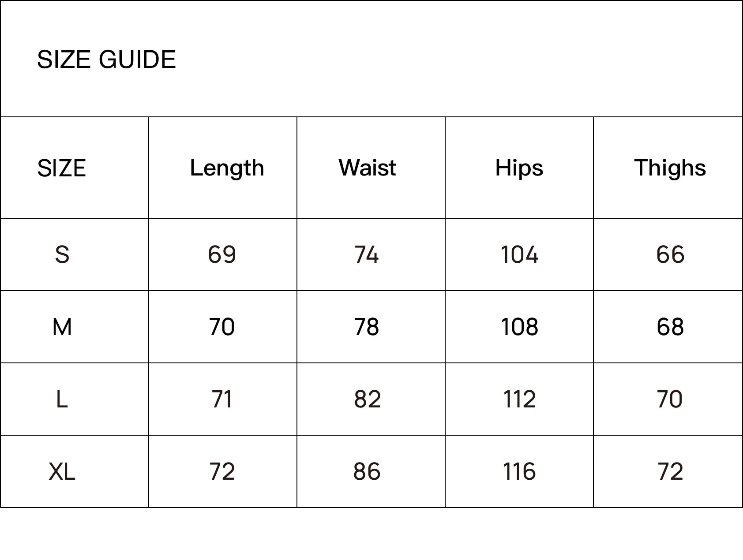Click hips value 104 for size S
The width and height of the screenshot is (743, 560).
pos(519,254)
